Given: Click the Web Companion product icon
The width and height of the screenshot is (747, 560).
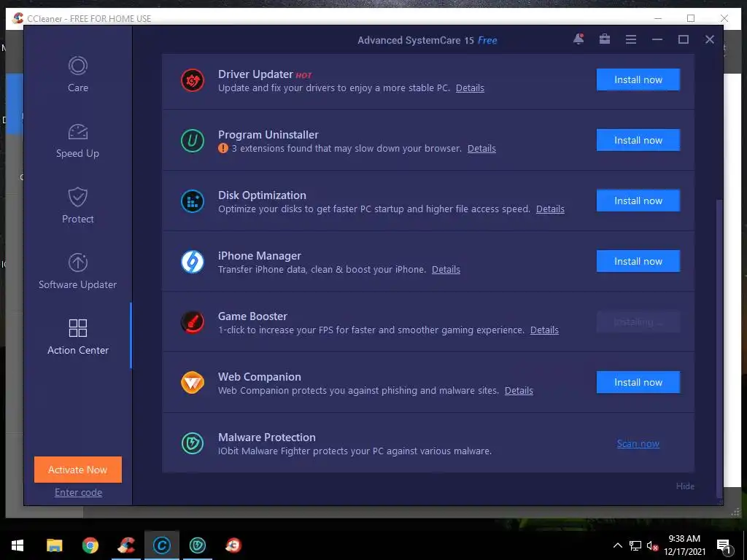Looking at the screenshot, I should click(193, 383).
